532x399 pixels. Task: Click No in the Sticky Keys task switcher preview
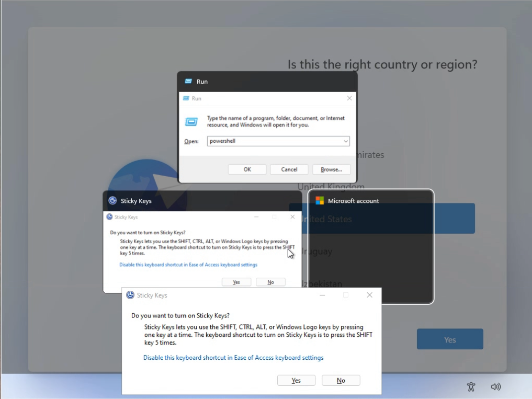270,282
